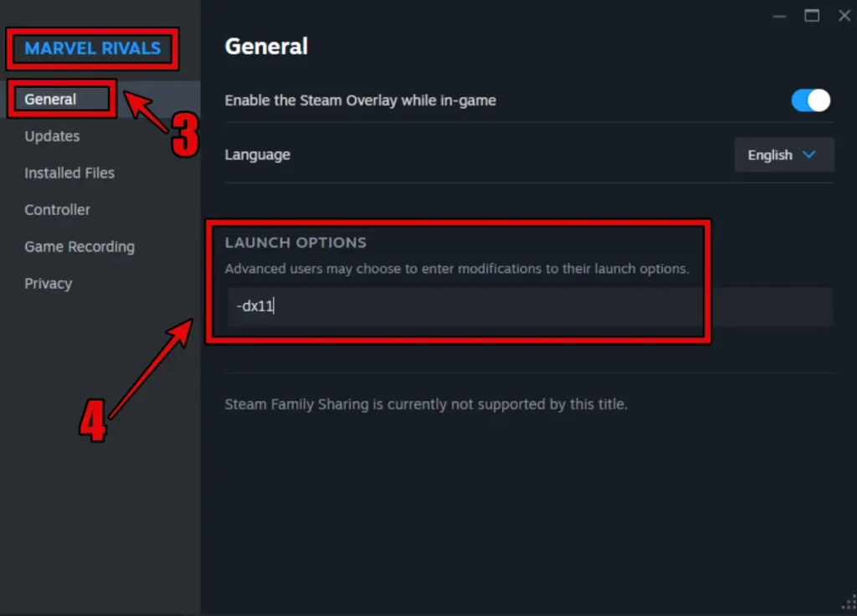Click the LAUNCH OPTIONS section heading
Screen dimensions: 857x616
(x=295, y=243)
